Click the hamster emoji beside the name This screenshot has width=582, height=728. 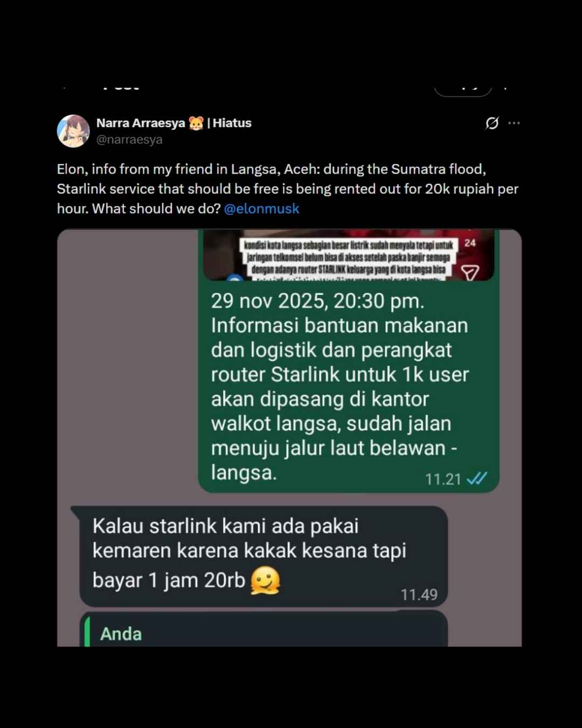pyautogui.click(x=196, y=123)
